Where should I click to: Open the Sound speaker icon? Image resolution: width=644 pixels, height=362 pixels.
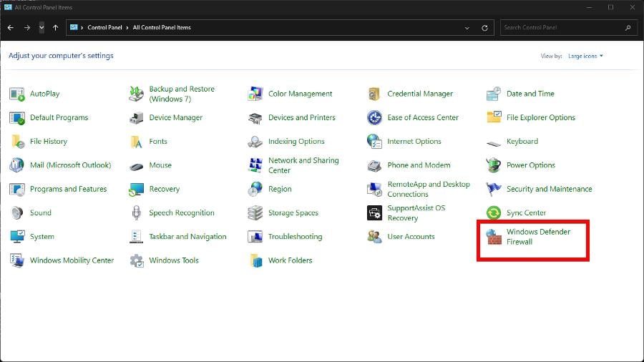(x=17, y=213)
